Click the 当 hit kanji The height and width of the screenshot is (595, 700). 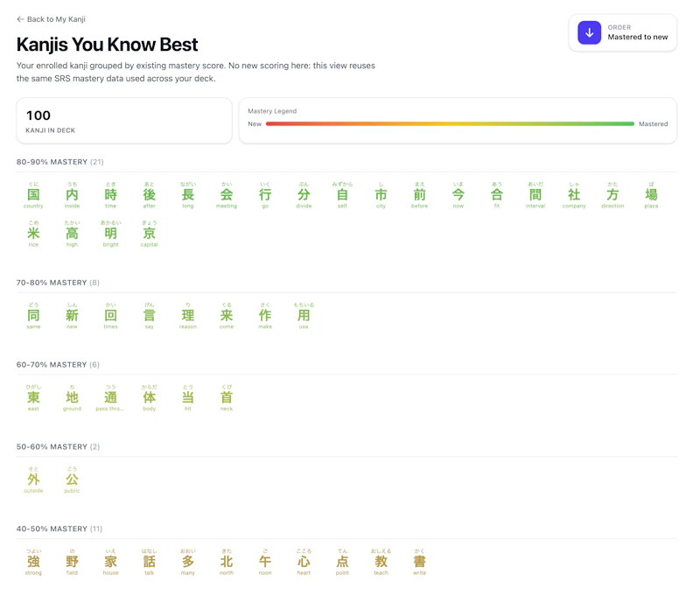point(188,398)
